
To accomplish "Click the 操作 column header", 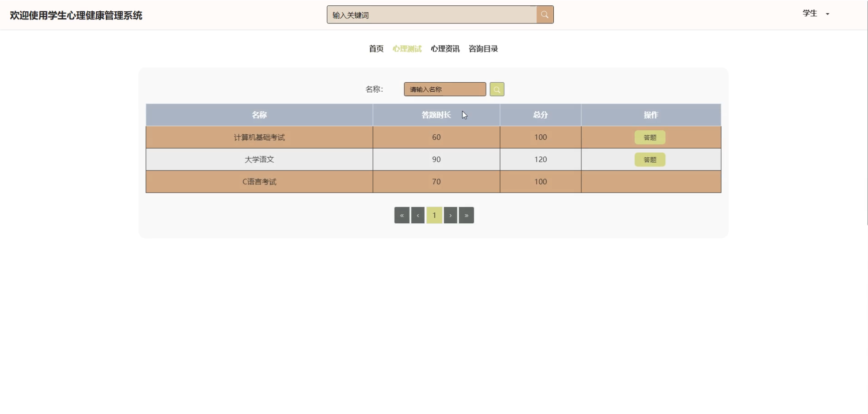I will click(651, 115).
